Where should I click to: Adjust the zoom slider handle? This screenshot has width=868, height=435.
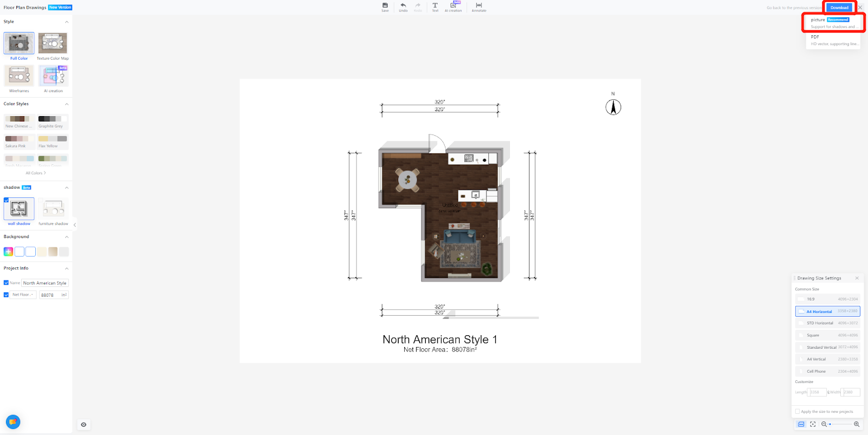[829, 424]
